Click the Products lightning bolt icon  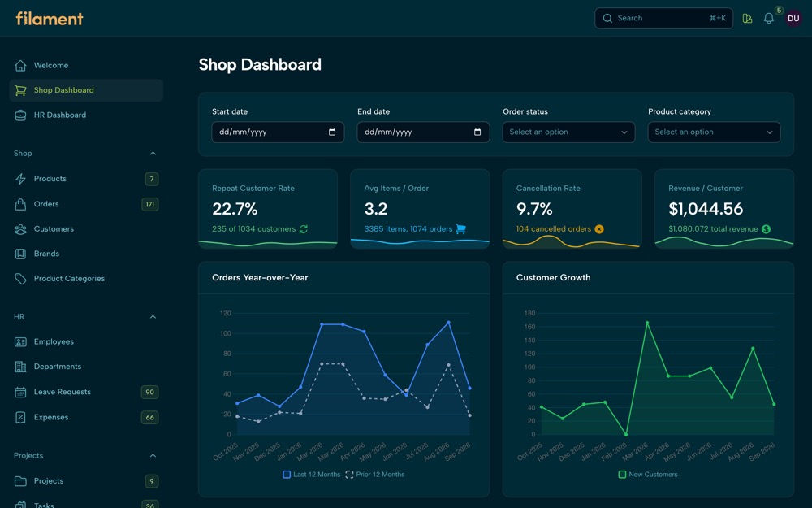(x=20, y=179)
